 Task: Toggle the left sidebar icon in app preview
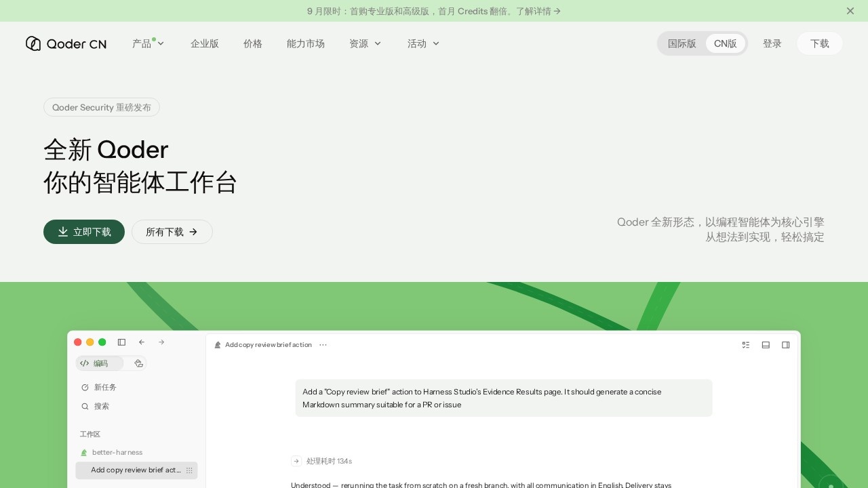(122, 342)
